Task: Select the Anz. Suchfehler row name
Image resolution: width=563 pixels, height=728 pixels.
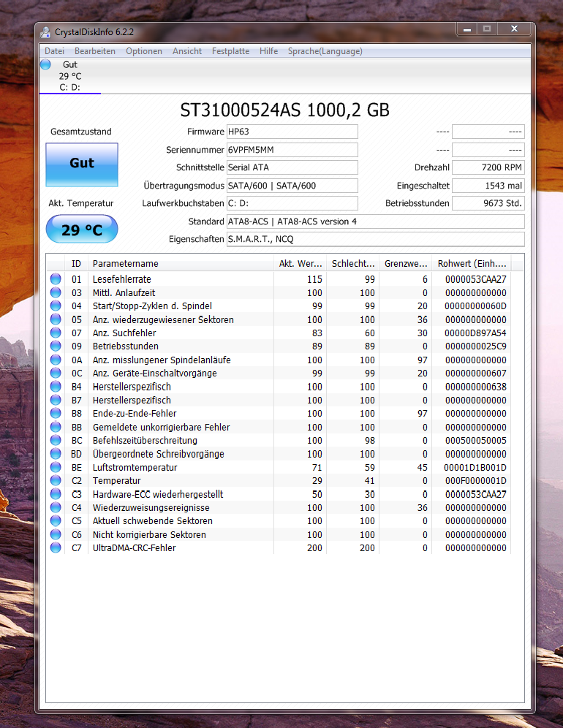Action: tap(124, 333)
